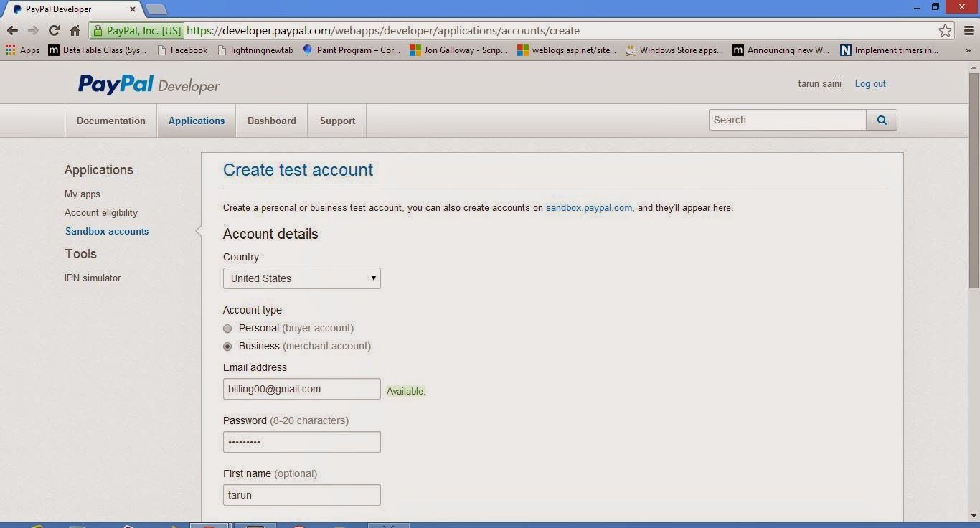Go back to the previous page
This screenshot has width=980, height=528.
tap(12, 31)
